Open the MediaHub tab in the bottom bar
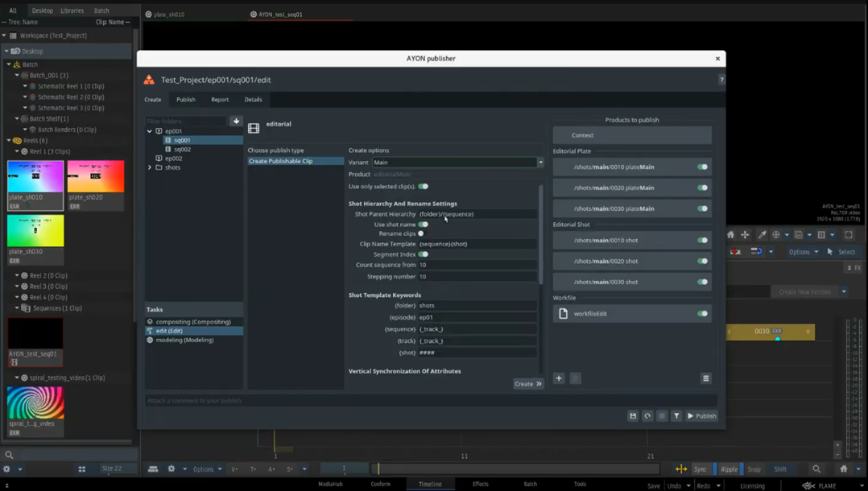 [x=330, y=485]
